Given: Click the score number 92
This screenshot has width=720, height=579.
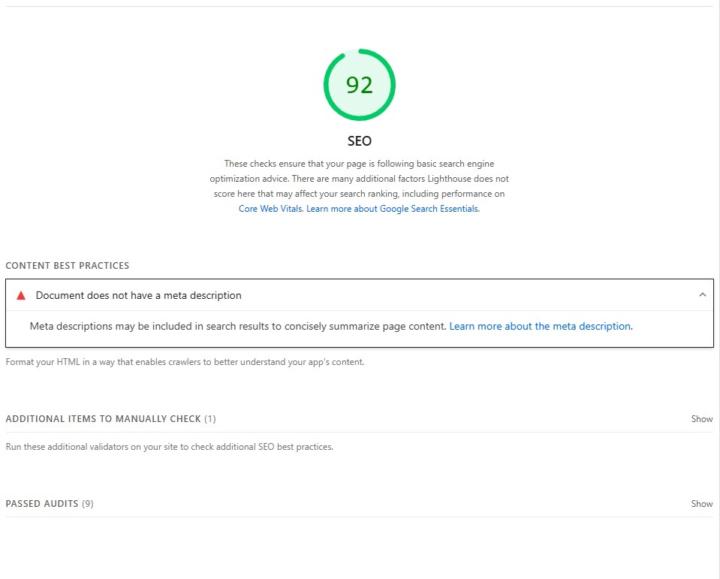Looking at the screenshot, I should [x=359, y=85].
